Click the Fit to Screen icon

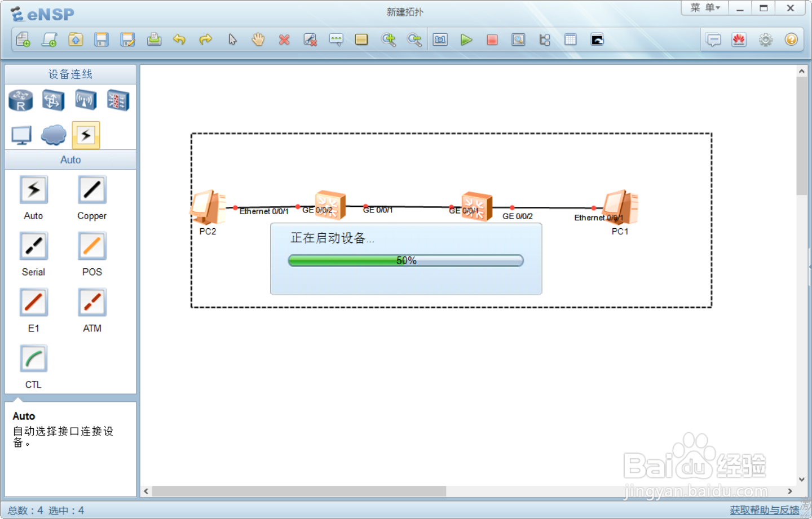click(x=440, y=39)
